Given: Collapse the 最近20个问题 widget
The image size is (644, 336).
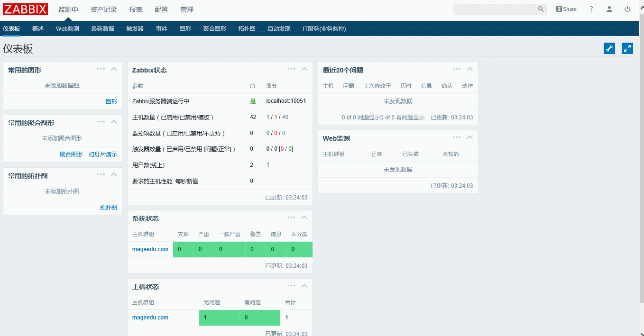Looking at the screenshot, I should pyautogui.click(x=469, y=69).
